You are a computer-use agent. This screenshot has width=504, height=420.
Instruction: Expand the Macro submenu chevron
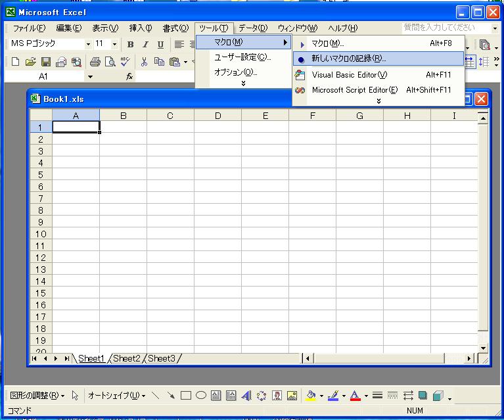[x=378, y=101]
